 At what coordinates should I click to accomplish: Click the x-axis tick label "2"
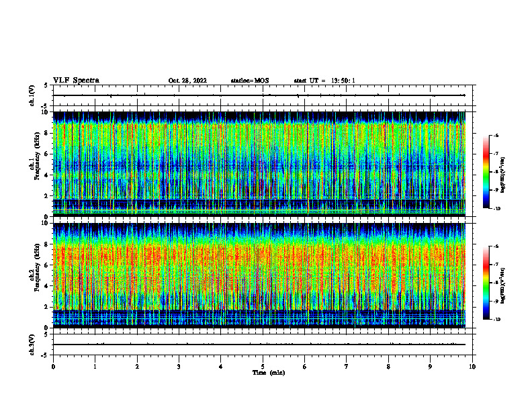(x=137, y=367)
